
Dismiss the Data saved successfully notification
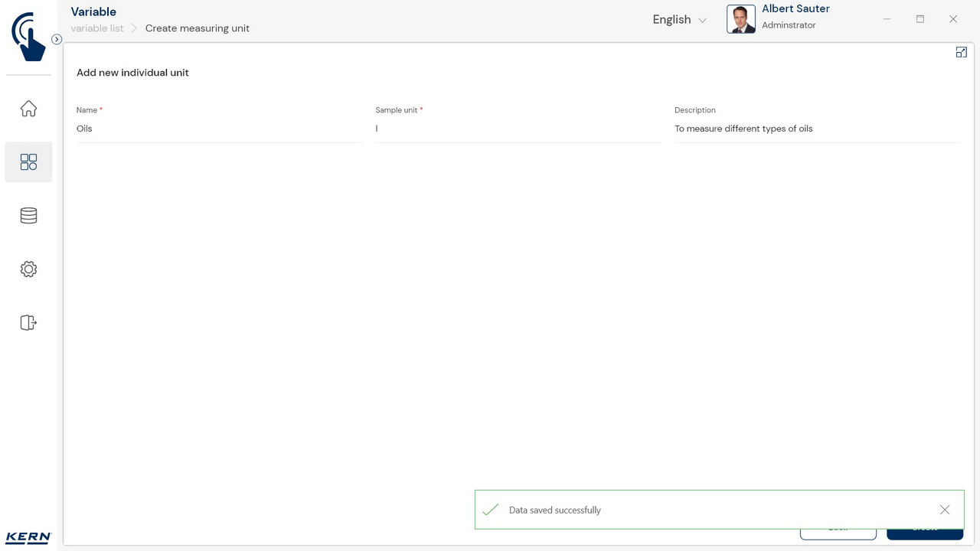click(944, 510)
